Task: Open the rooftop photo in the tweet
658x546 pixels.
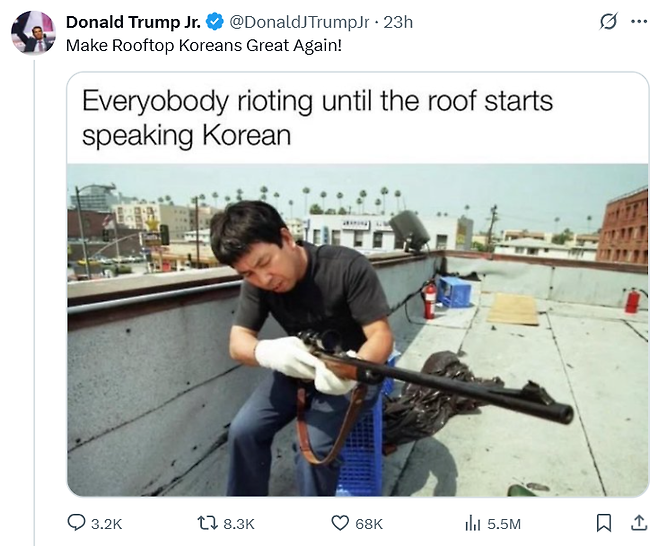Action: click(x=358, y=330)
